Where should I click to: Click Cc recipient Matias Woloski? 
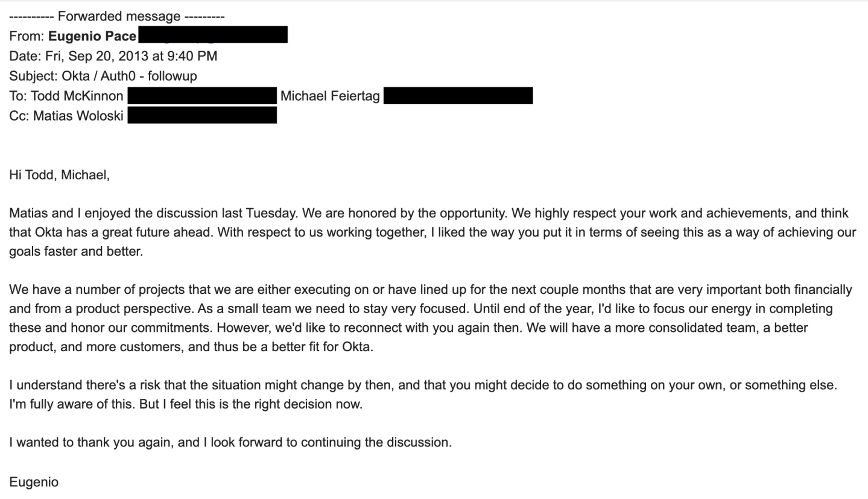tap(78, 115)
